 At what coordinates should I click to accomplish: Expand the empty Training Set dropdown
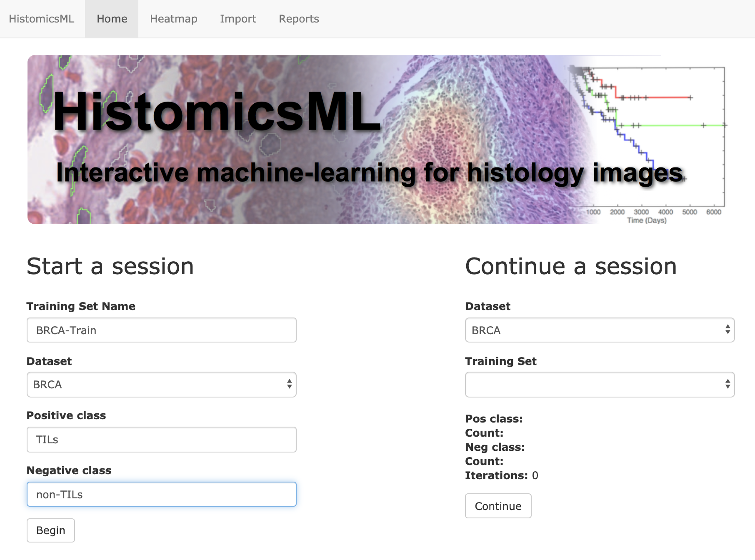(x=600, y=384)
